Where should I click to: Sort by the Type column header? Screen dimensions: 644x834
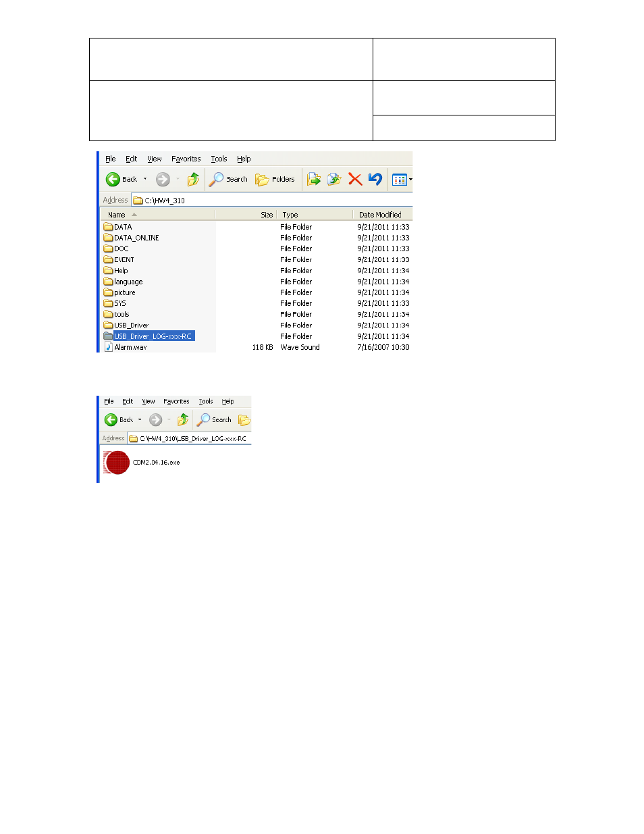pyautogui.click(x=315, y=215)
